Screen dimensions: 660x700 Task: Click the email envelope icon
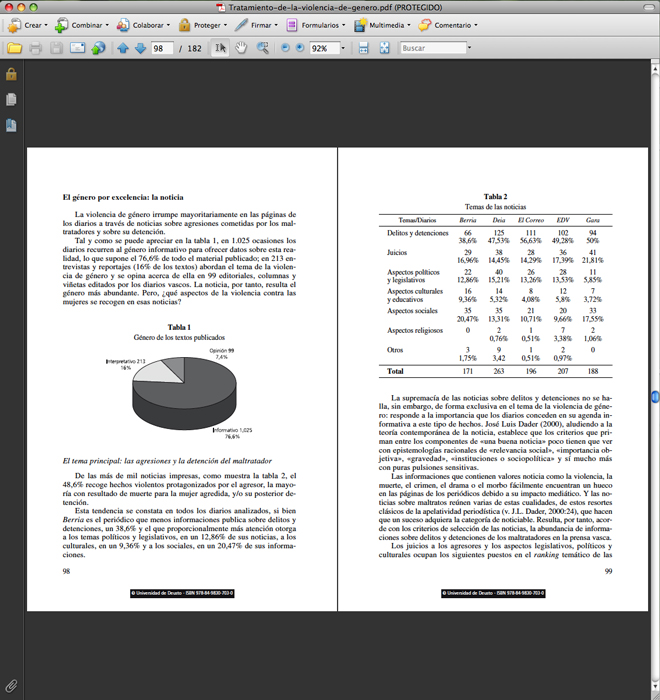click(77, 48)
